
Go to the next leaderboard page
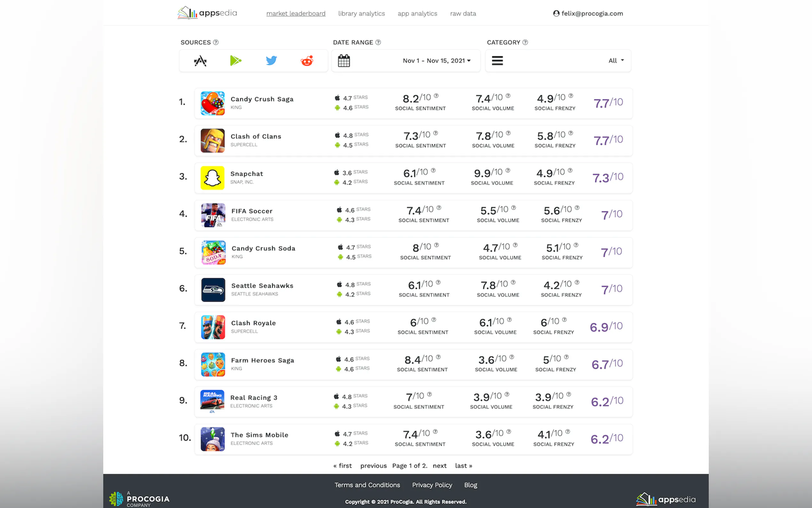point(439,466)
